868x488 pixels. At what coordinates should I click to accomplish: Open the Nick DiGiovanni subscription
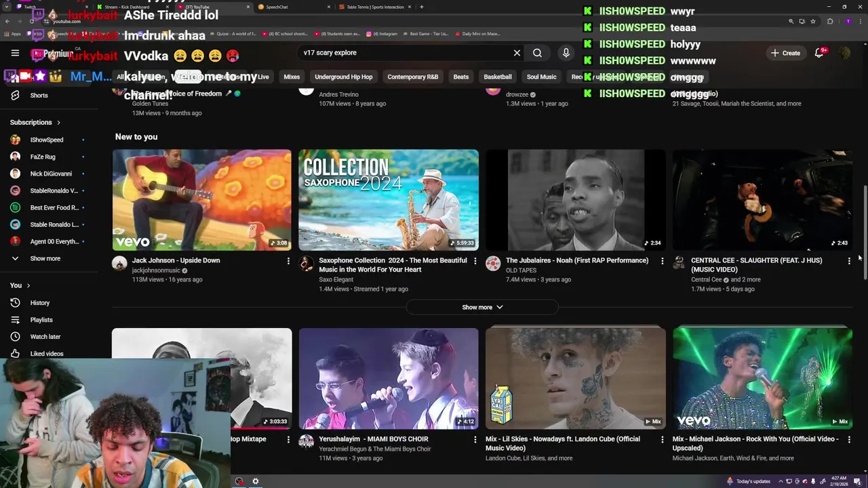[47, 174]
